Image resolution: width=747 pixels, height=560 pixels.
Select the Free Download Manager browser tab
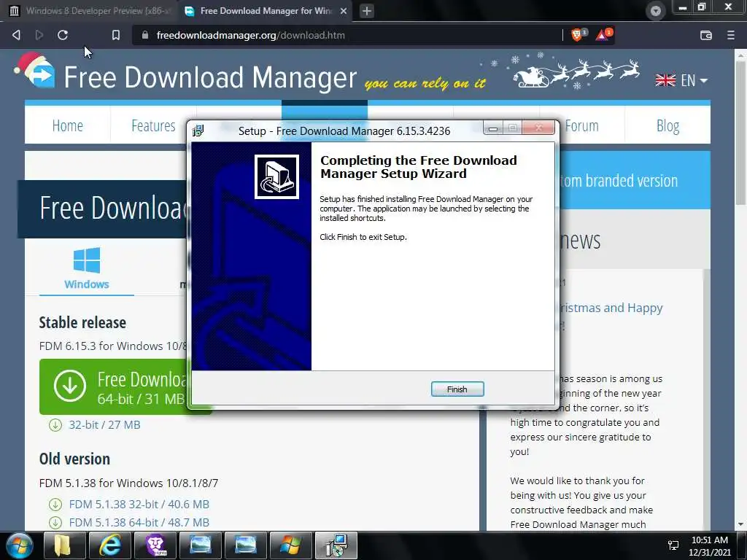pos(265,11)
